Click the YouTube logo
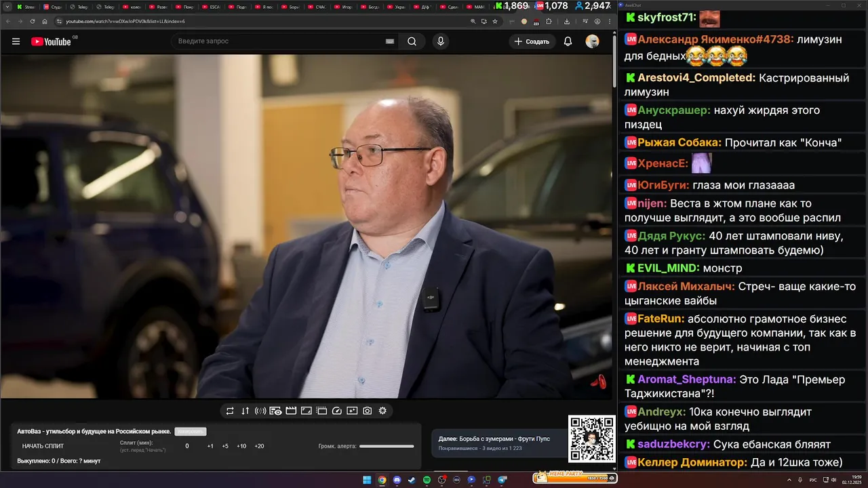868x488 pixels. click(51, 41)
